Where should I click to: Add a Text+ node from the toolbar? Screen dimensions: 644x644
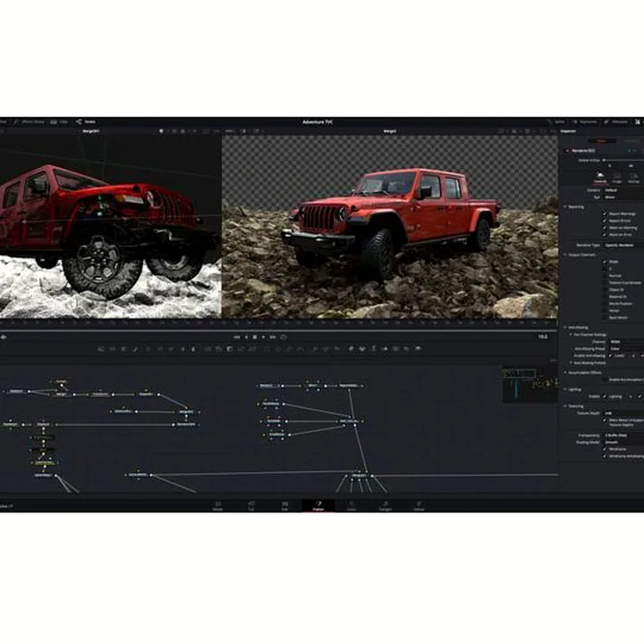123,349
